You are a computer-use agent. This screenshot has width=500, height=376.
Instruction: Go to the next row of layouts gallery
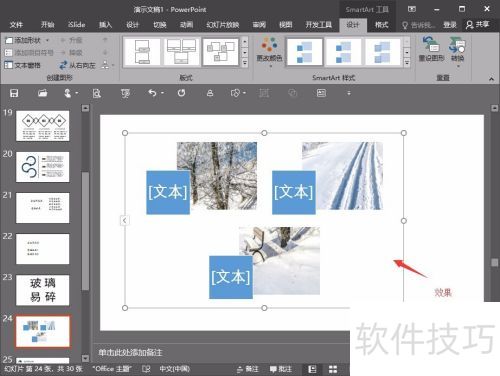coord(245,52)
